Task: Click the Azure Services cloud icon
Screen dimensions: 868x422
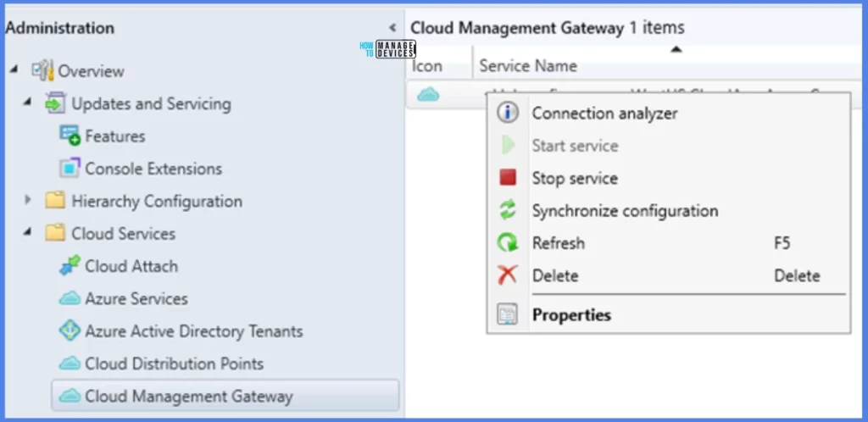Action: pyautogui.click(x=70, y=298)
